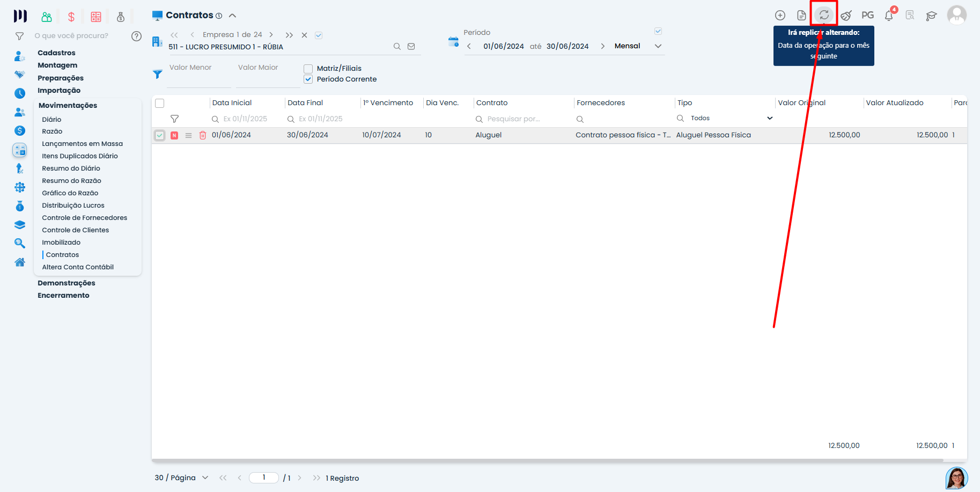Open the graduation cap training icon
The width and height of the screenshot is (980, 492).
coord(931,16)
